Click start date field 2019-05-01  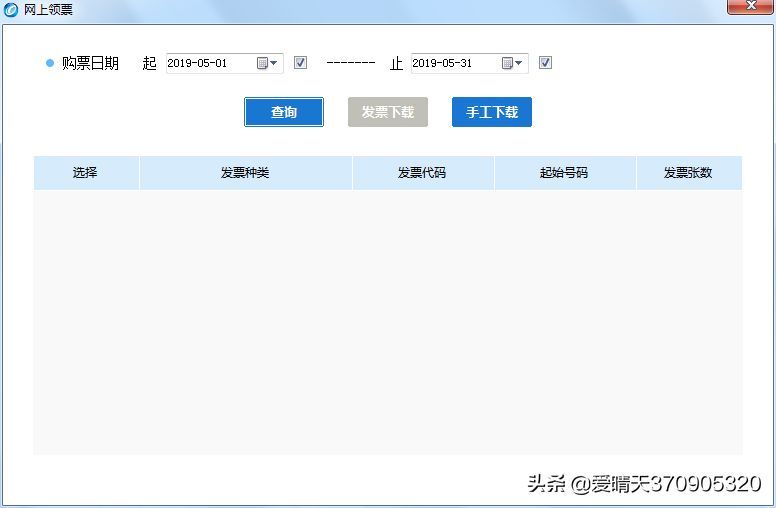point(225,63)
